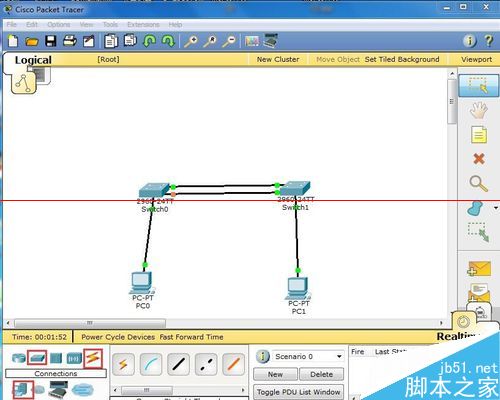Pick the Move Layout hand tool

[479, 110]
